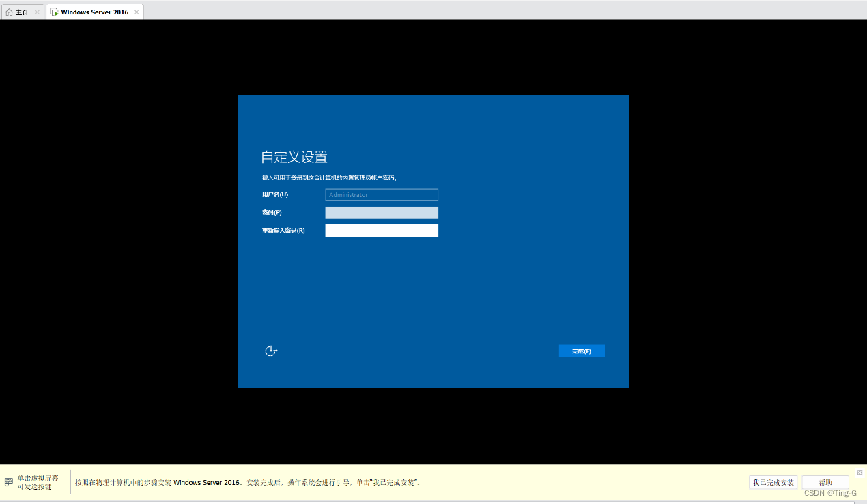The width and height of the screenshot is (867, 504).
Task: Focus the re-enter password field
Action: click(x=382, y=231)
